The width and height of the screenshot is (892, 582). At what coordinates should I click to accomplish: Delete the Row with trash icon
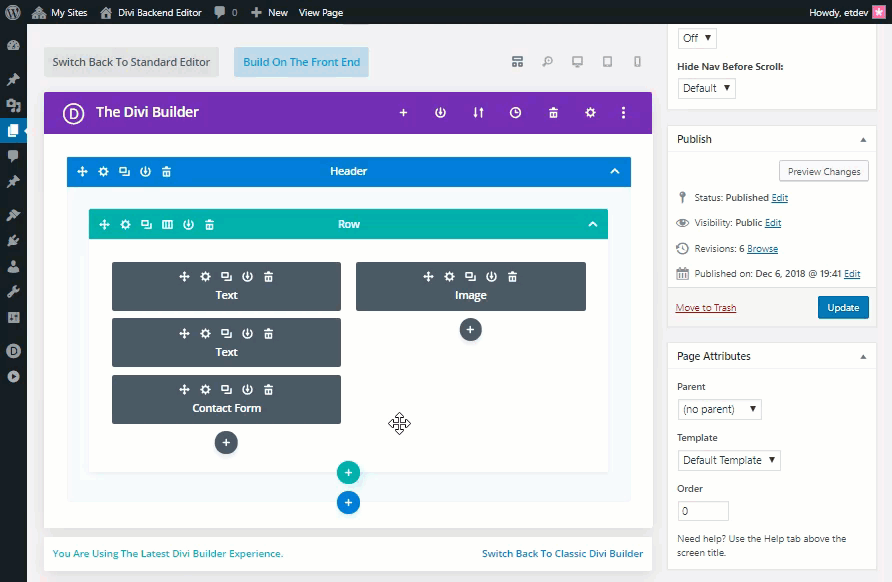[209, 225]
